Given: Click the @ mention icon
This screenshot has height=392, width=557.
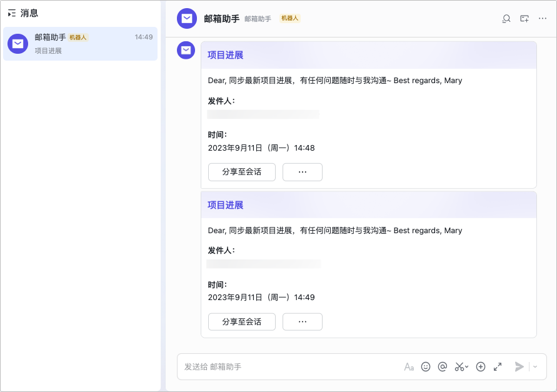Looking at the screenshot, I should [443, 367].
